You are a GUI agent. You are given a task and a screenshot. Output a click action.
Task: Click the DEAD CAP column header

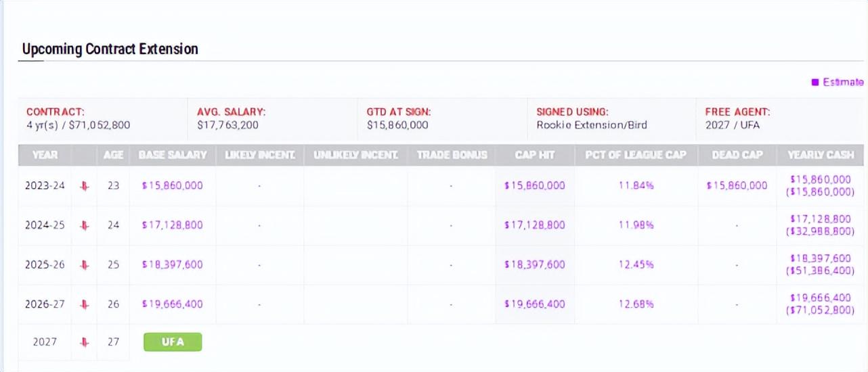pos(737,155)
